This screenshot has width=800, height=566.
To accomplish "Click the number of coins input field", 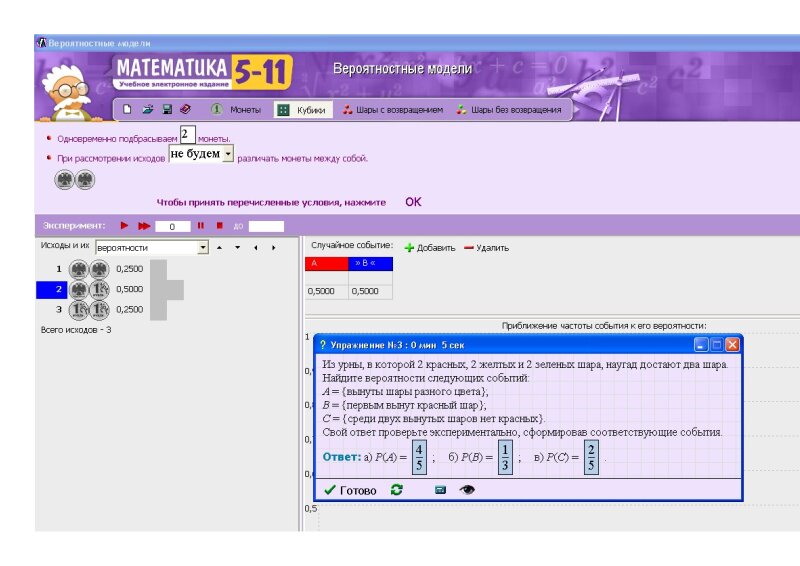I will (186, 134).
